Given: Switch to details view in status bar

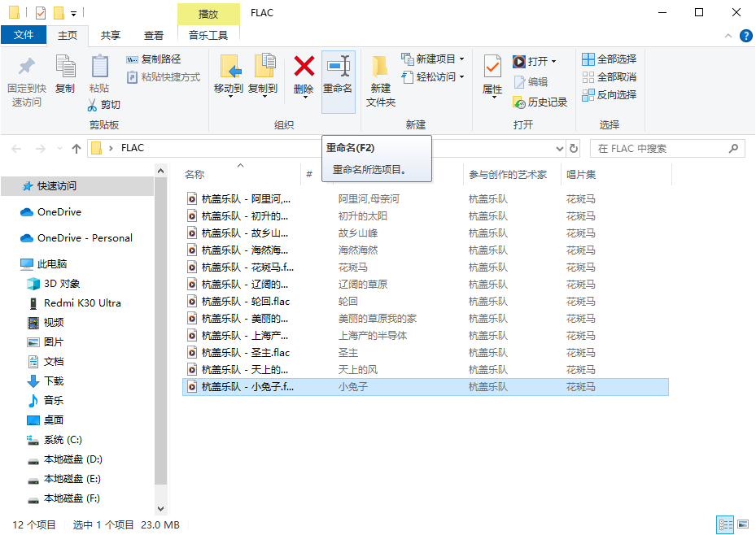Looking at the screenshot, I should 727,524.
